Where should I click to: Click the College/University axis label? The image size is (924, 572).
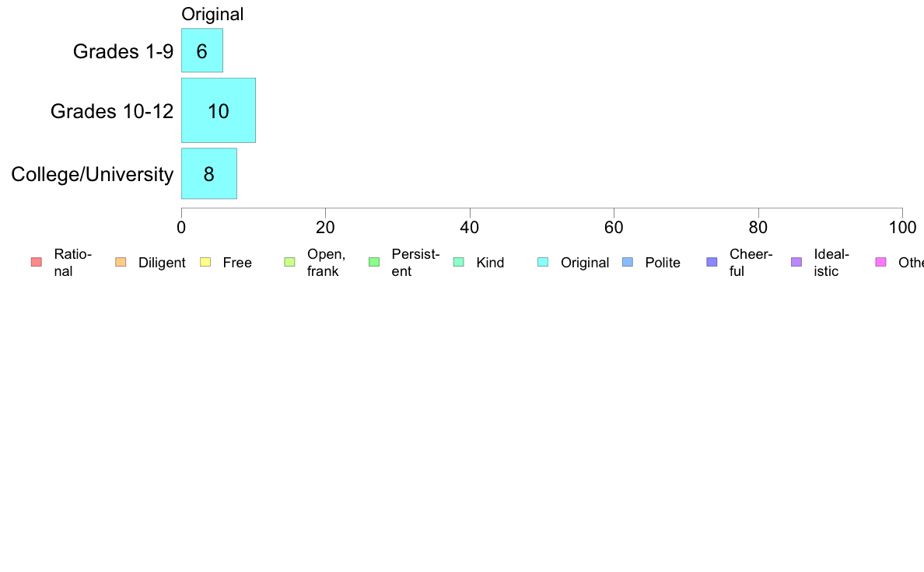coord(93,174)
